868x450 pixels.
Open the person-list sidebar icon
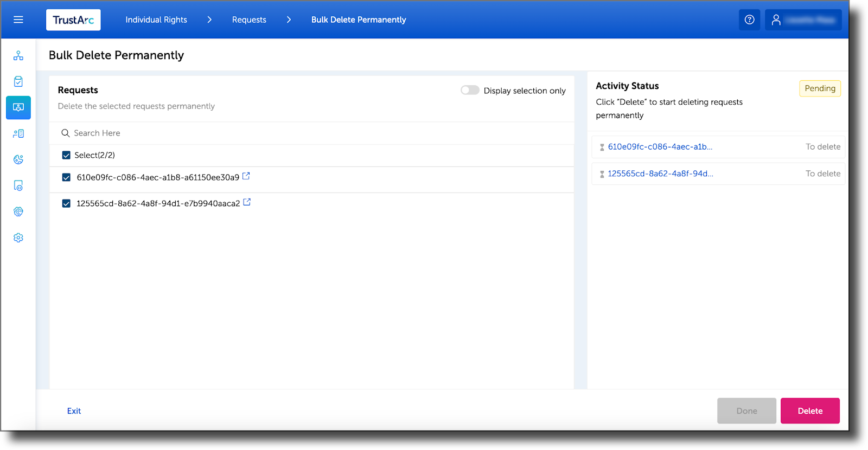pyautogui.click(x=18, y=133)
